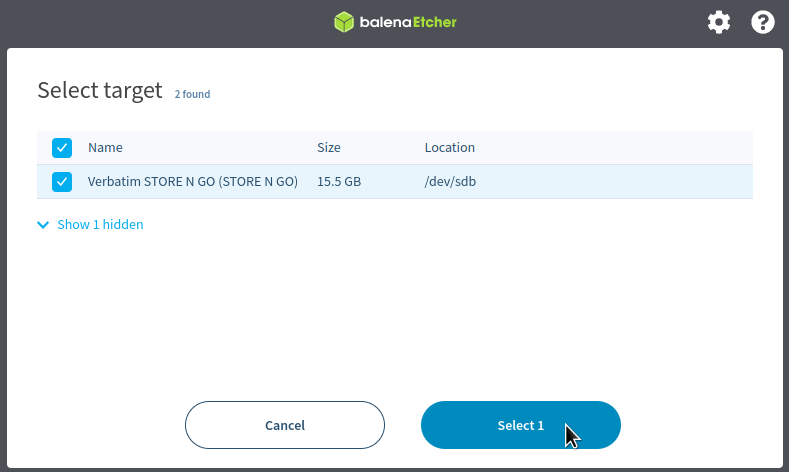Click the 15.5 GB size cell
The image size is (789, 472).
point(339,182)
